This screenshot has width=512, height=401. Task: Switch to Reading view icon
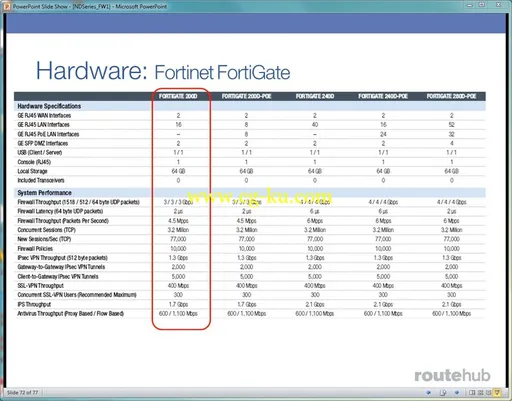[x=488, y=393]
